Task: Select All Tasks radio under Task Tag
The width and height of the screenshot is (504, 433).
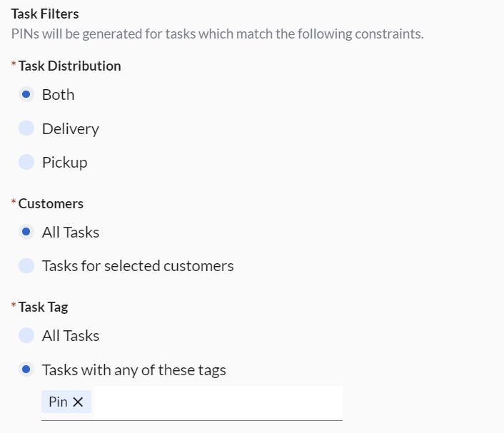Action: point(26,335)
